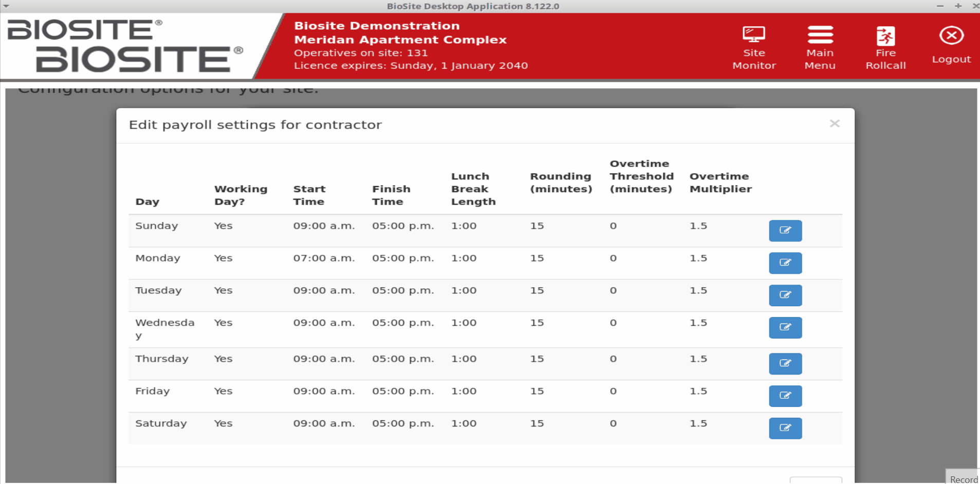The width and height of the screenshot is (980, 484).
Task: Click the Saturday day label
Action: 161,423
